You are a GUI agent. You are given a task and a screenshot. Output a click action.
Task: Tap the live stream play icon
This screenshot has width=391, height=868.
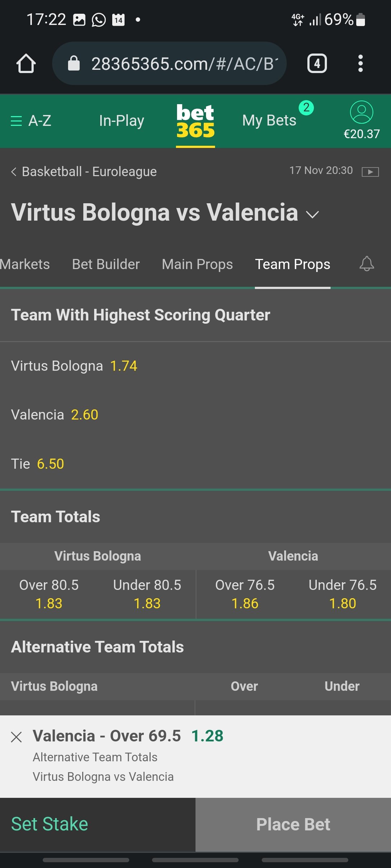point(370,172)
